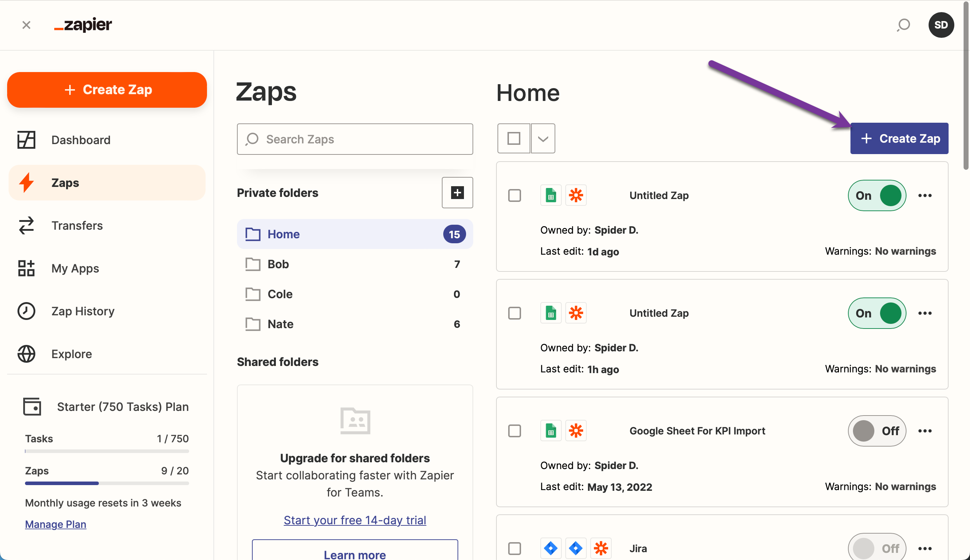This screenshot has height=560, width=970.
Task: Turn on Google Sheet For KPI Import Zap
Action: [877, 431]
